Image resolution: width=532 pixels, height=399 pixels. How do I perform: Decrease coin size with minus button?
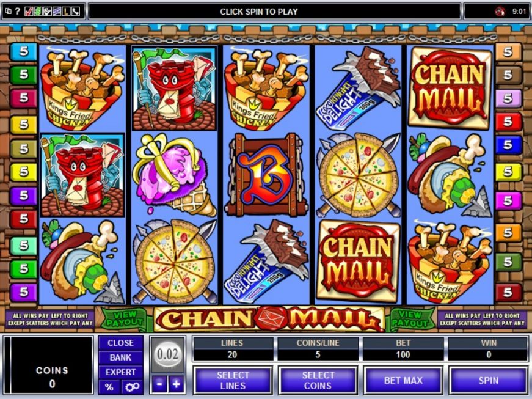159,384
